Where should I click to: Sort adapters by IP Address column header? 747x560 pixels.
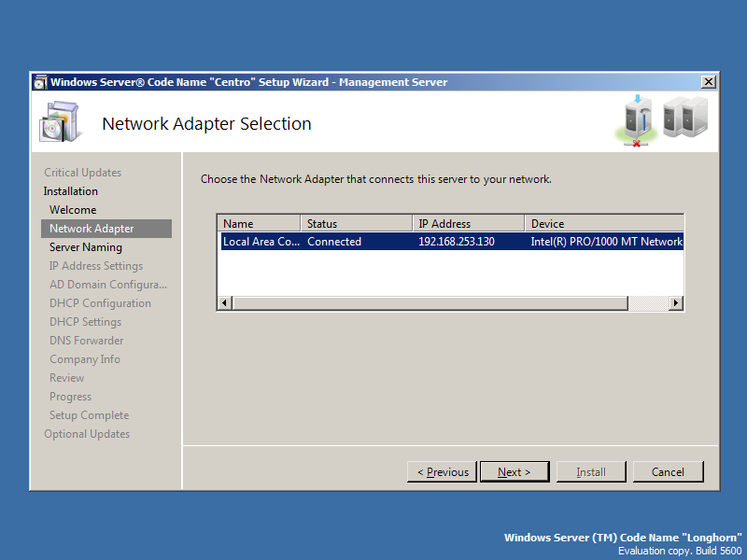469,223
